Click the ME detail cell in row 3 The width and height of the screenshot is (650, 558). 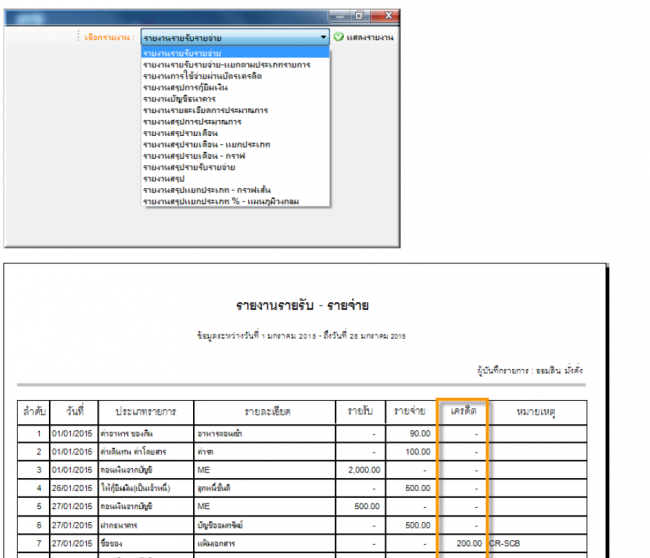click(x=264, y=470)
